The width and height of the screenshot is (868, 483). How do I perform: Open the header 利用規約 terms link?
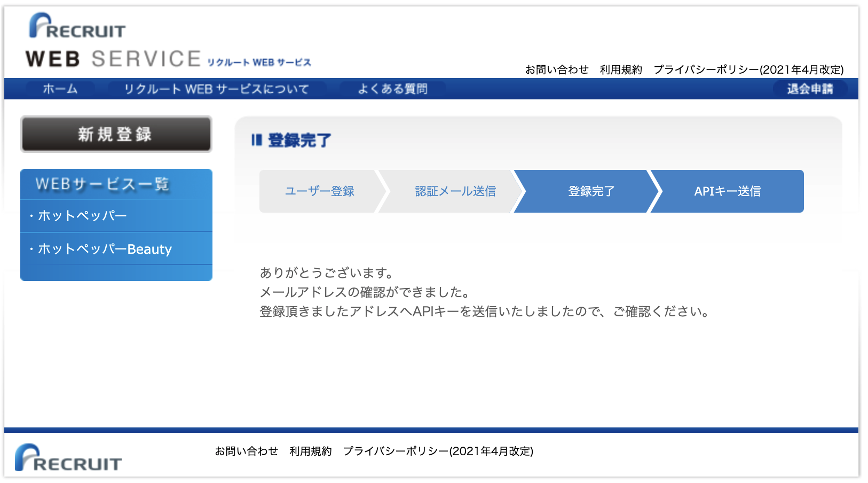pyautogui.click(x=621, y=69)
